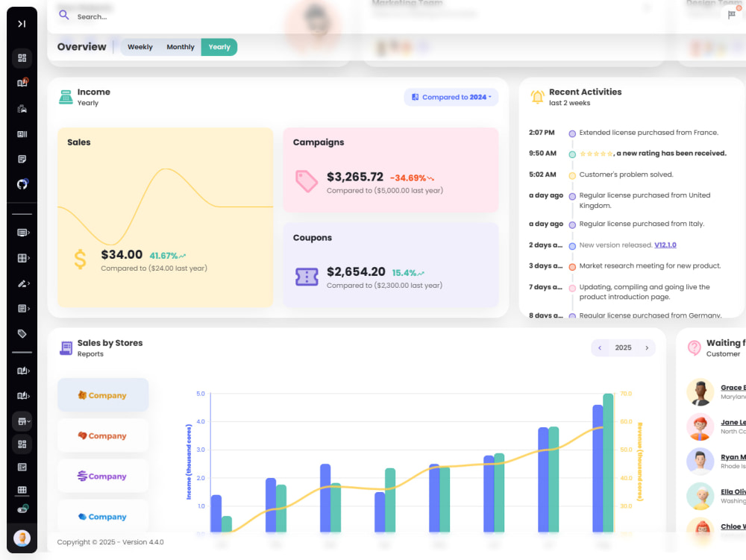
Task: Select the orange Company store tab
Action: click(103, 395)
